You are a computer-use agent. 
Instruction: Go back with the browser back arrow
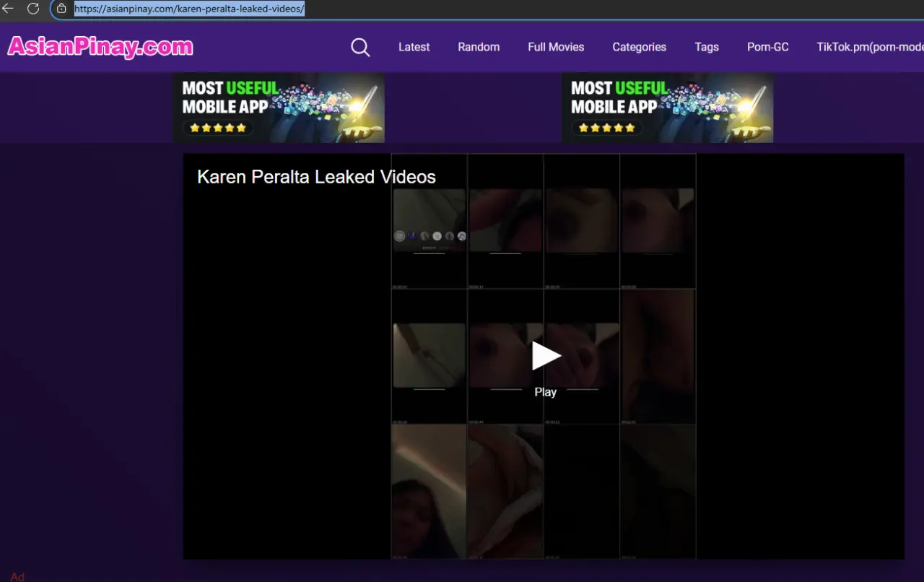(x=8, y=9)
